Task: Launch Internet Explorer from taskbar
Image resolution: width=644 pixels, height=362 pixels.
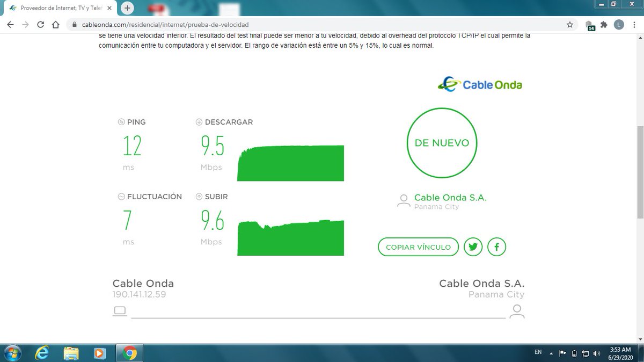Action: pos(42,353)
